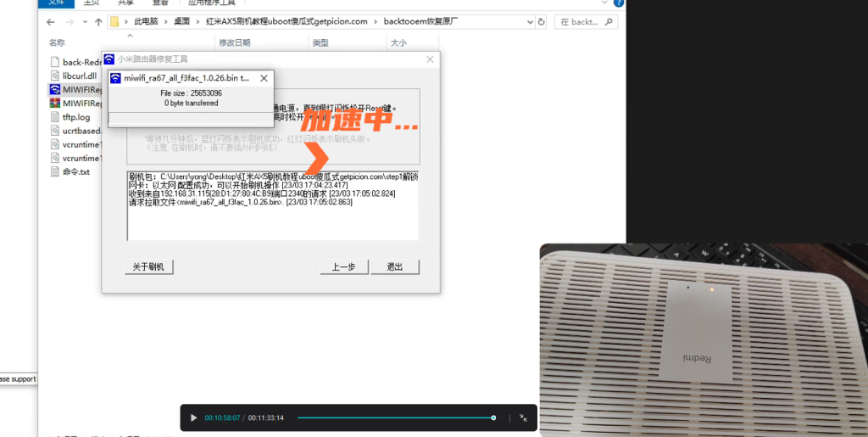Select MIWIFIRep application with wifi icon
This screenshot has width=868, height=437.
click(x=54, y=89)
